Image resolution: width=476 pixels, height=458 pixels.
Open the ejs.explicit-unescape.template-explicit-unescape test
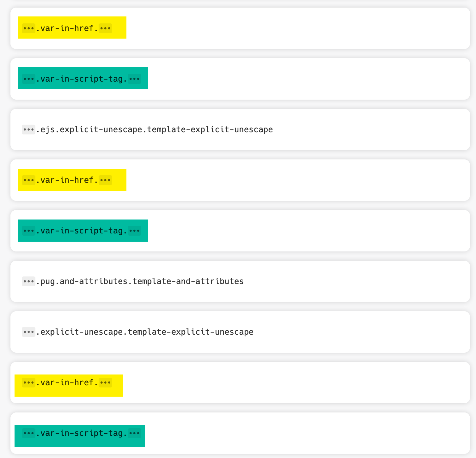point(155,129)
